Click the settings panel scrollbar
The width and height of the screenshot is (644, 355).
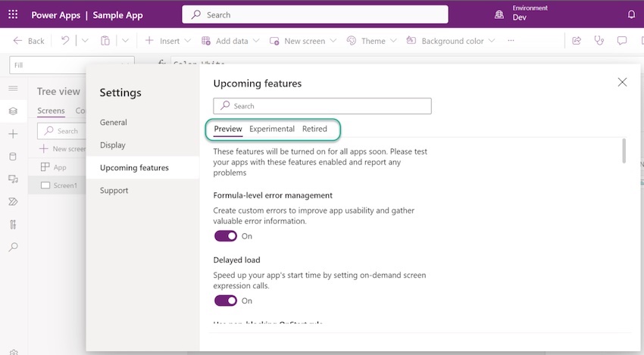click(624, 151)
